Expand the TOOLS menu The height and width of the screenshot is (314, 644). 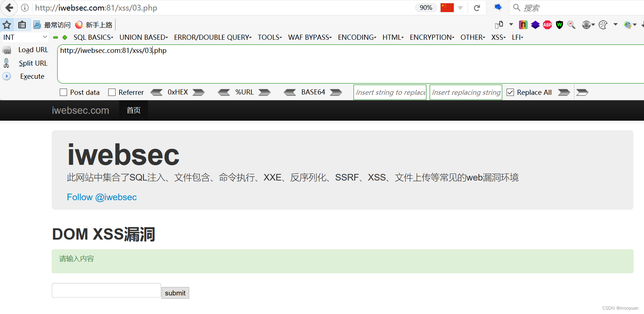pos(270,37)
